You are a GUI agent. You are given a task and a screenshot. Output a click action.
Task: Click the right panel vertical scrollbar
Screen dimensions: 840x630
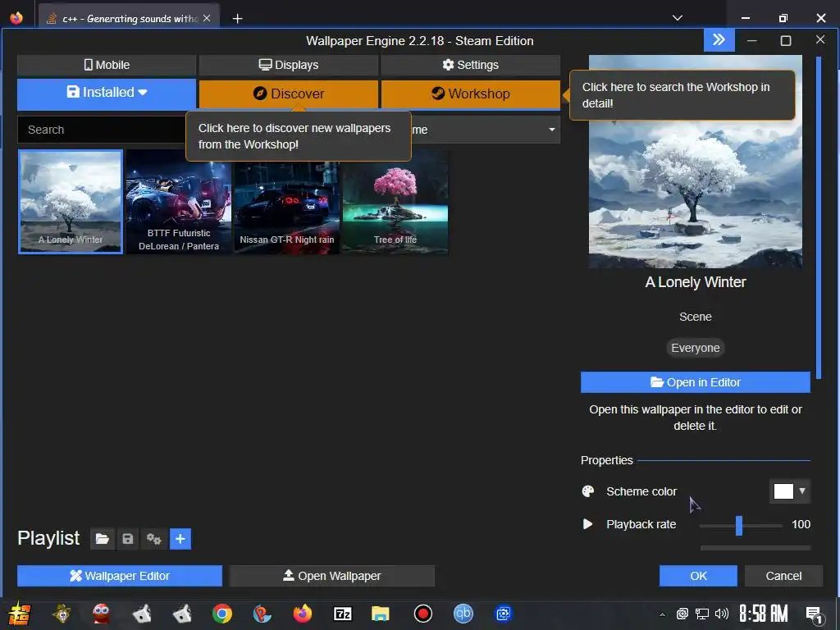[818, 217]
